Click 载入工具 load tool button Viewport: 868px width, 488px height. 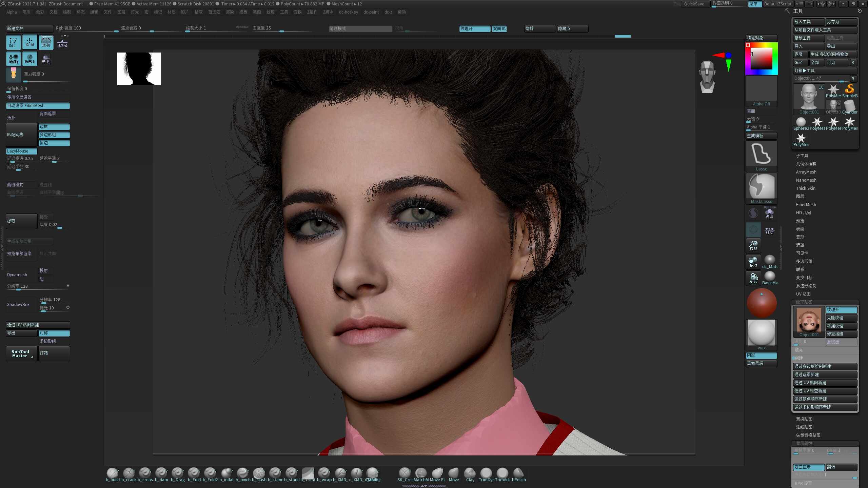(809, 22)
